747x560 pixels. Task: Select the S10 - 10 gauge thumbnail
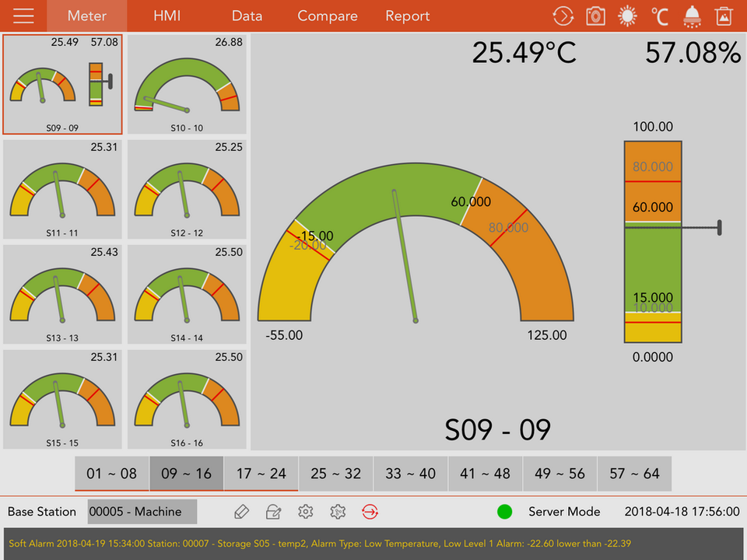point(187,84)
